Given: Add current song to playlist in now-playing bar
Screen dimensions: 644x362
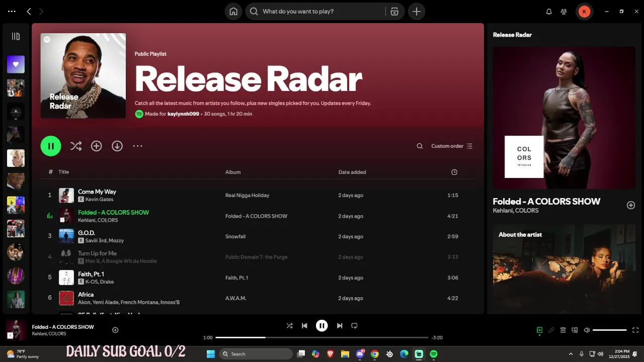Looking at the screenshot, I should coord(115,330).
